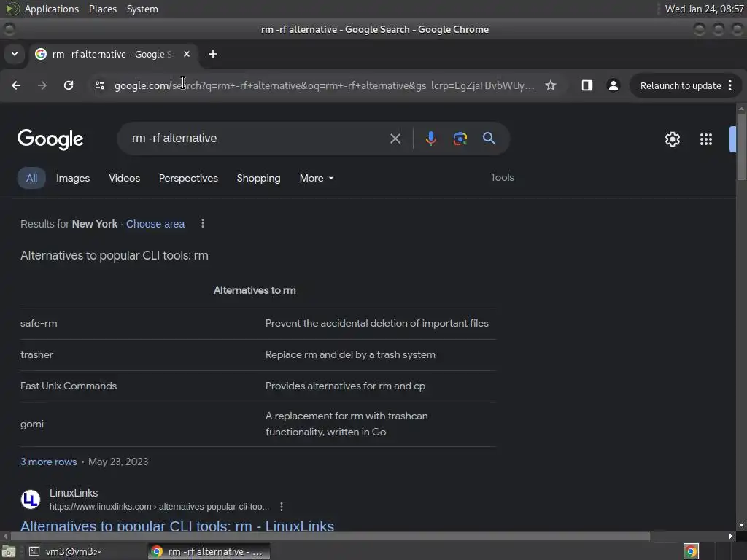
Task: Click the featured snippet heading about CLI tools
Action: 115,256
